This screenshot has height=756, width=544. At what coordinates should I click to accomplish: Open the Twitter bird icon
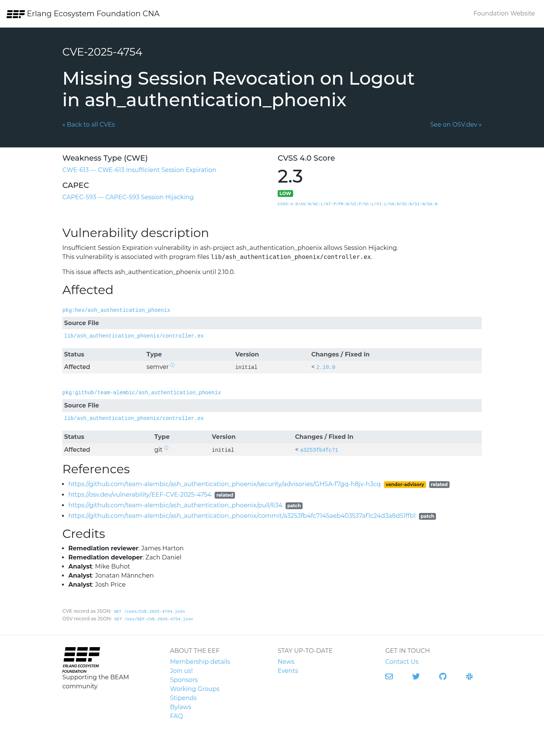(x=416, y=676)
